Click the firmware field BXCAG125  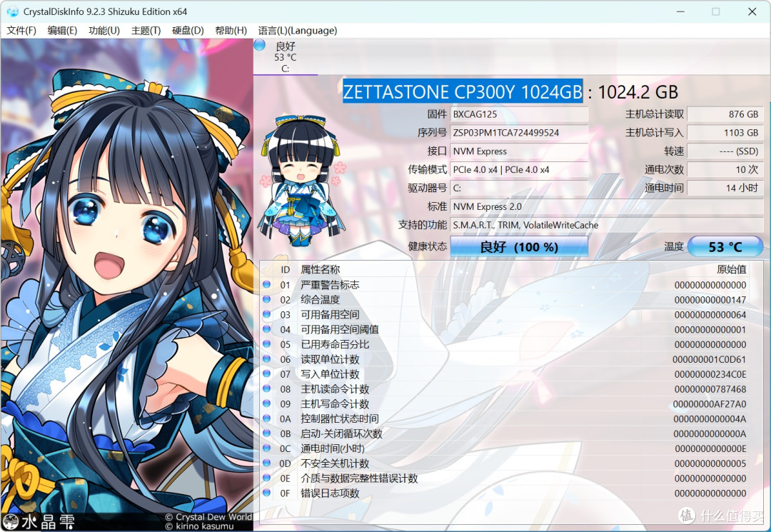tap(519, 114)
